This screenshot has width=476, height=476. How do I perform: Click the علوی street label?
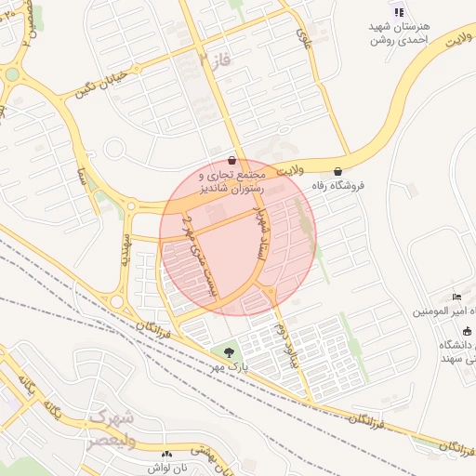click(x=303, y=38)
